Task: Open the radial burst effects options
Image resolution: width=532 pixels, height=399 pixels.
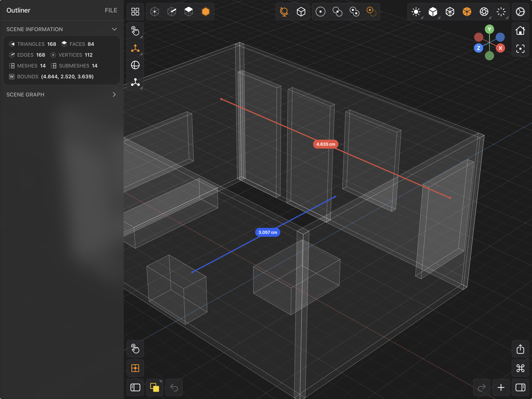Action: point(501,12)
